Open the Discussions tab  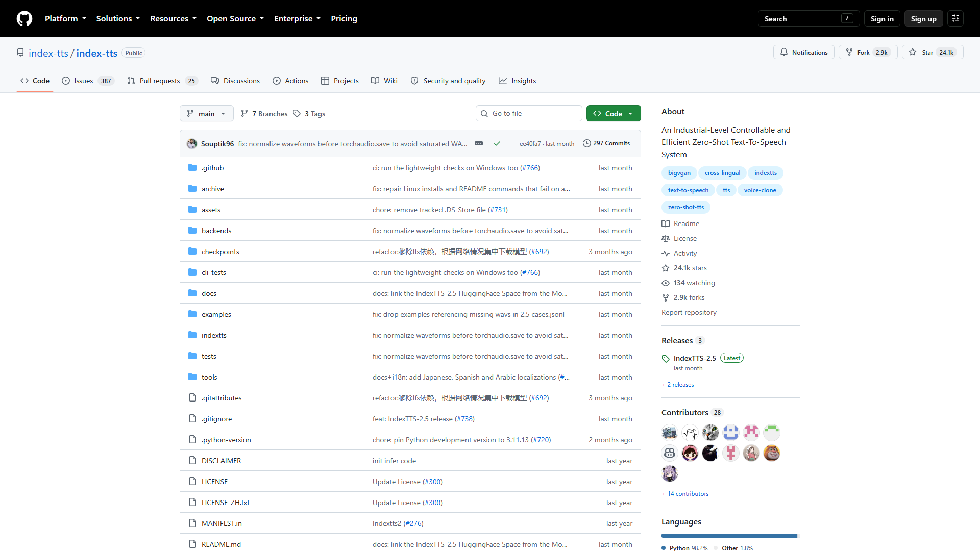point(235,81)
